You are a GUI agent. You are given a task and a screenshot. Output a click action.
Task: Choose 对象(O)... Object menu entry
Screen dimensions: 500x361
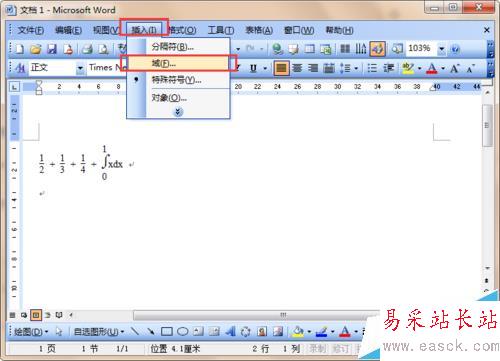[178, 98]
